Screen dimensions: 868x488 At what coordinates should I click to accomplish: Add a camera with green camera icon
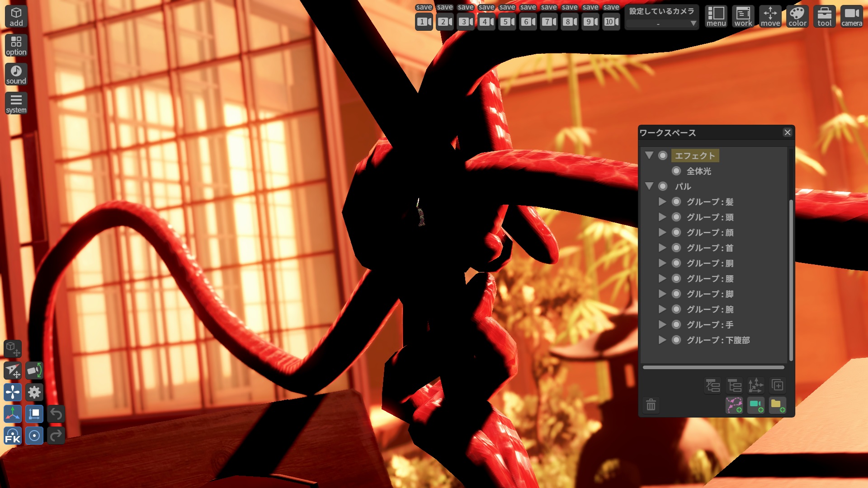click(756, 405)
